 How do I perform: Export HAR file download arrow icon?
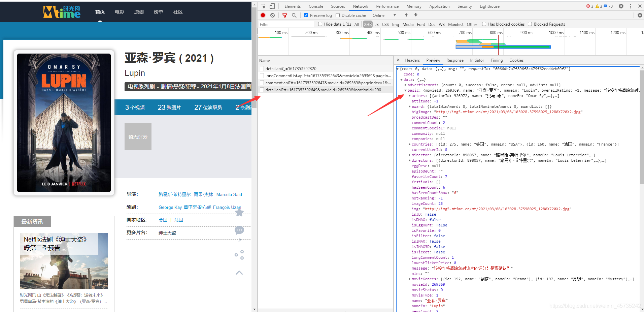pos(416,15)
